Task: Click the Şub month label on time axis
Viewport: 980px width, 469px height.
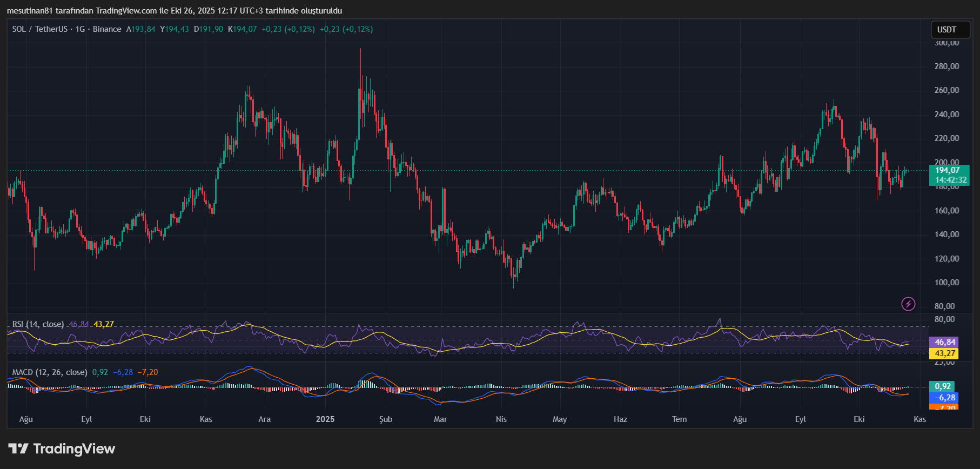Action: [386, 419]
